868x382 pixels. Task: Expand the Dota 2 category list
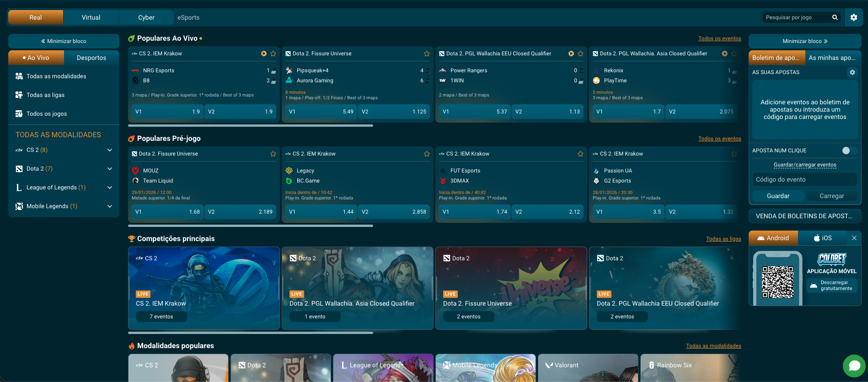(x=110, y=169)
